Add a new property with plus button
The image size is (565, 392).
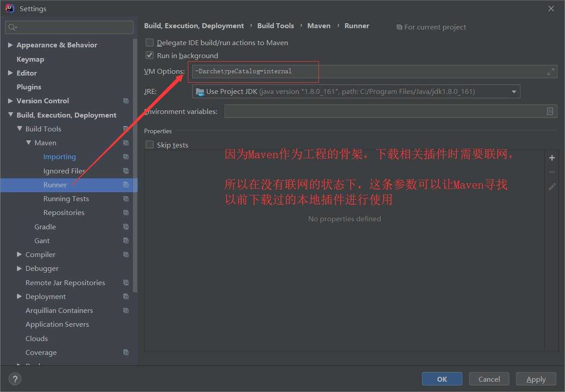click(552, 158)
